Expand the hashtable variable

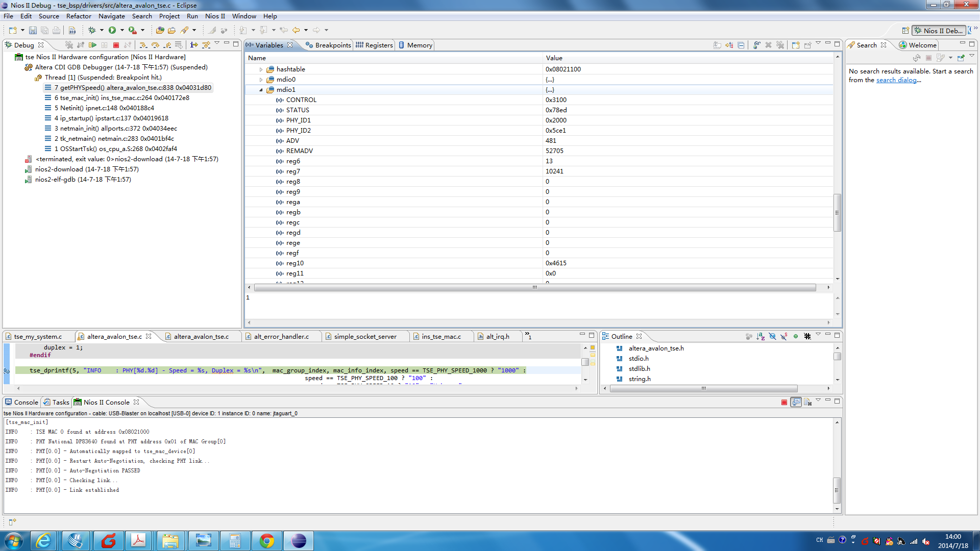tap(261, 69)
